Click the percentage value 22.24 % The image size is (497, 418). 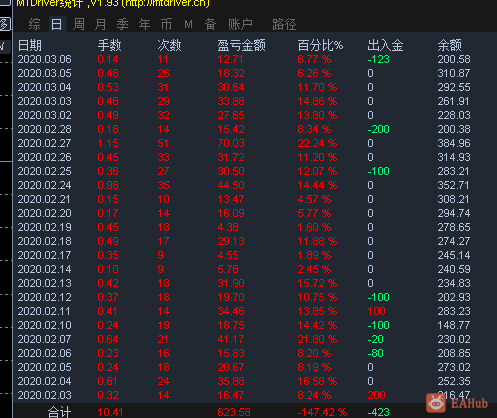tap(317, 143)
